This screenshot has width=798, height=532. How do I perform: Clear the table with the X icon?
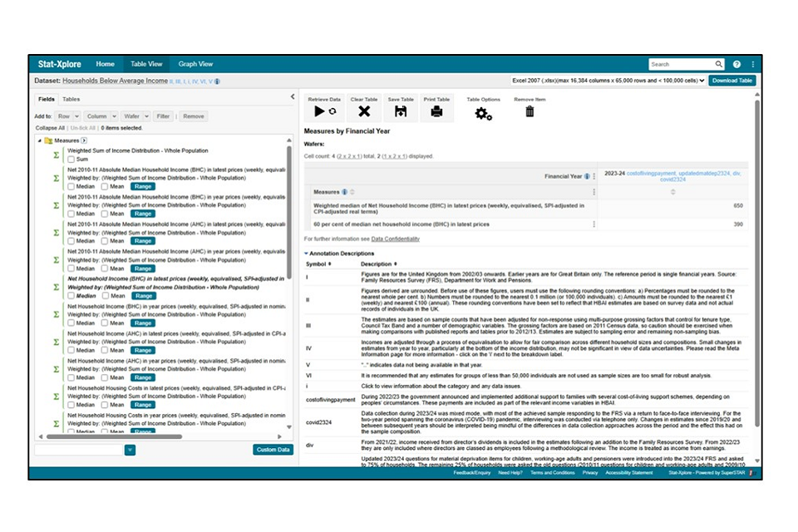coord(363,111)
